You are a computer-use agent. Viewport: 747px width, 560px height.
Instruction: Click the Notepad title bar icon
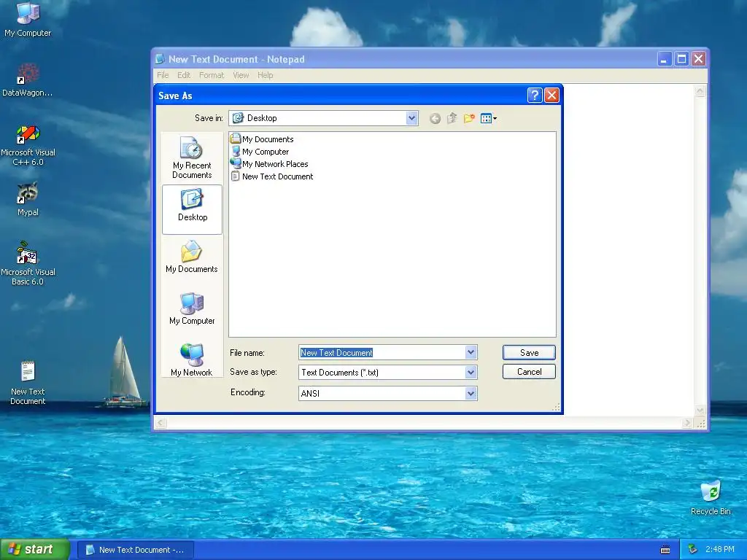click(160, 59)
